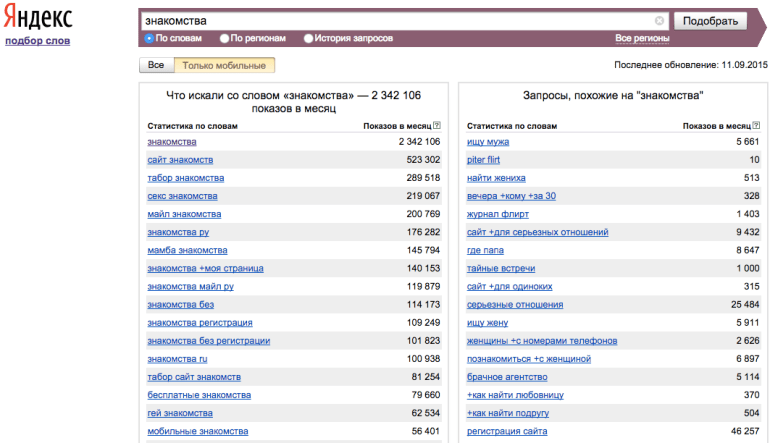Image resolution: width=770 pixels, height=443 pixels.
Task: Click the 46 257 impressions value
Action: coord(745,431)
